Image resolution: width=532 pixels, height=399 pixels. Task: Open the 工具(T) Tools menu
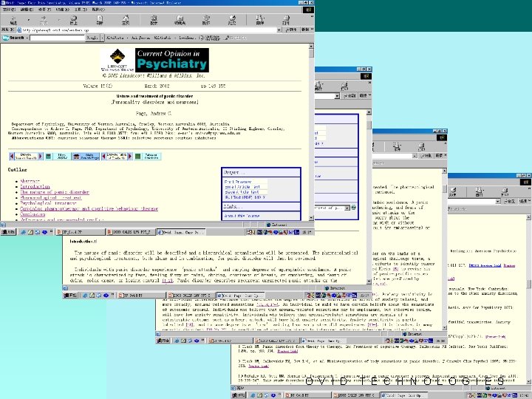[x=81, y=10]
